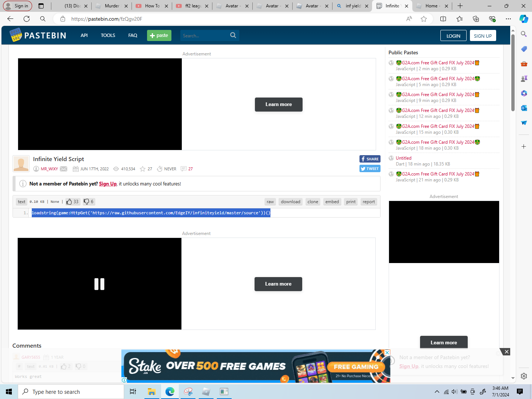This screenshot has width=532, height=399.
Task: Switch to the Home browser tab
Action: (432, 6)
